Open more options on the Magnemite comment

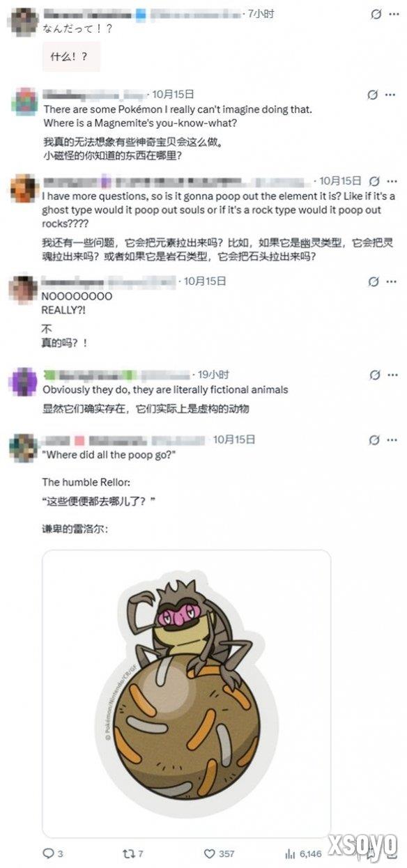(x=390, y=95)
